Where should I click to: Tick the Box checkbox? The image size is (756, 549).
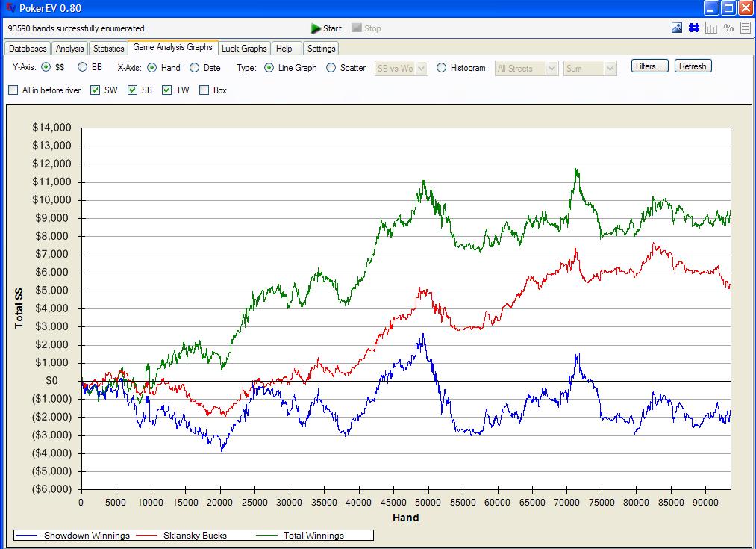coord(204,90)
